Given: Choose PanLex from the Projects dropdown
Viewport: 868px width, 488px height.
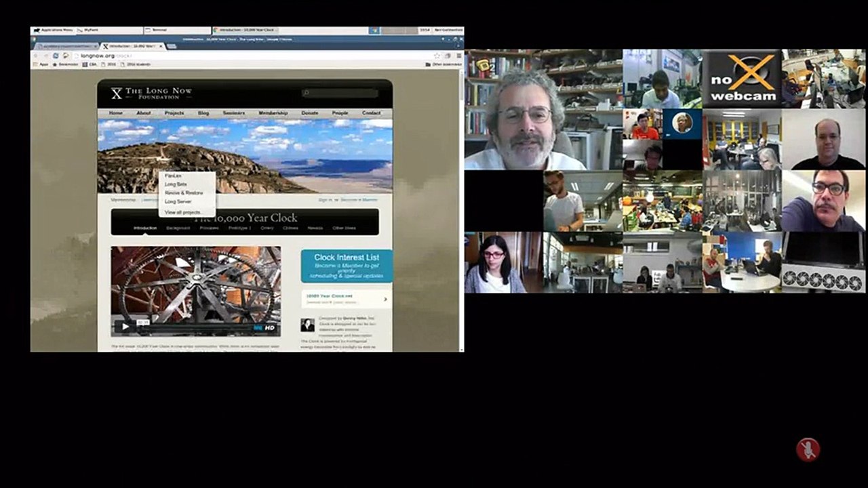Looking at the screenshot, I should tap(173, 176).
